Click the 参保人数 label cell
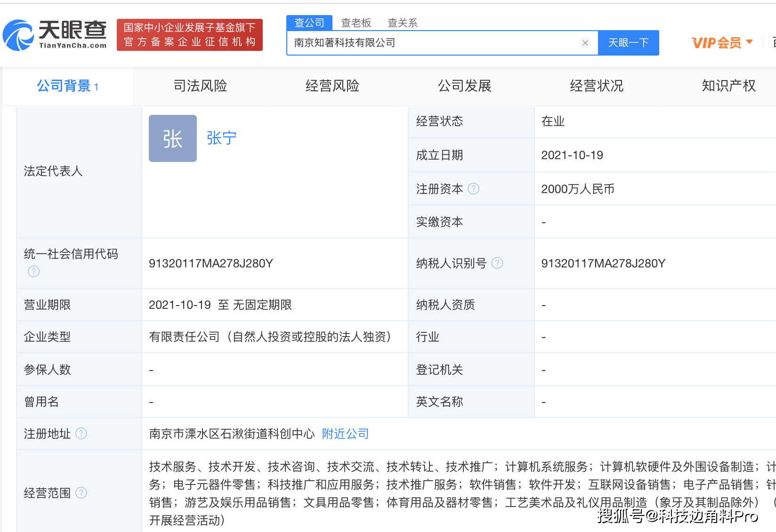Viewport: 776px width, 532px height. click(x=79, y=370)
